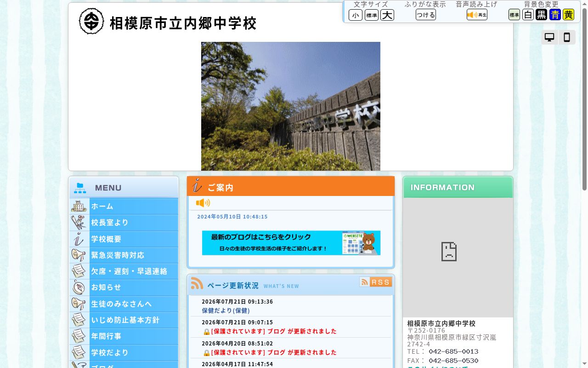Click the speaker icon in ご案内 panel
The image size is (588, 368).
pos(203,203)
